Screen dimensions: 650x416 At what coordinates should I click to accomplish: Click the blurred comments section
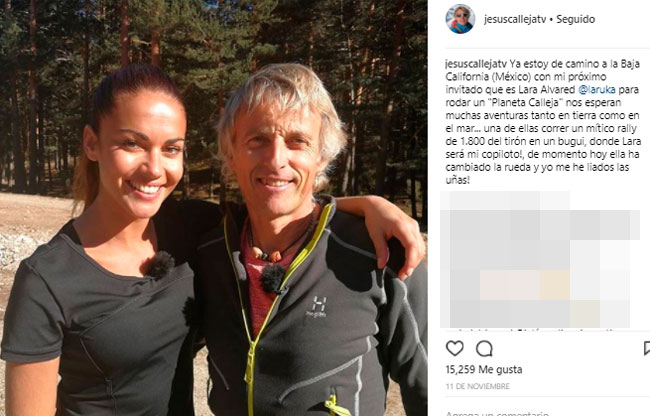pyautogui.click(x=540, y=260)
